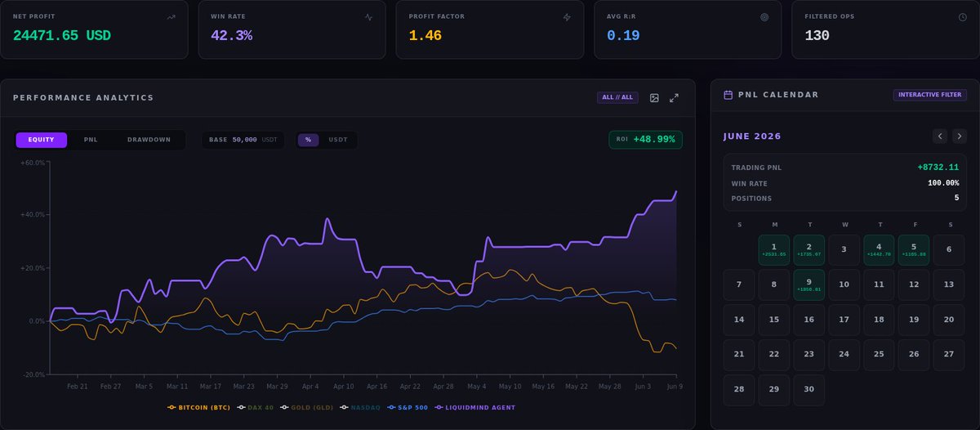This screenshot has width=980, height=430.
Task: Click win rate value 42.3%
Action: point(231,35)
